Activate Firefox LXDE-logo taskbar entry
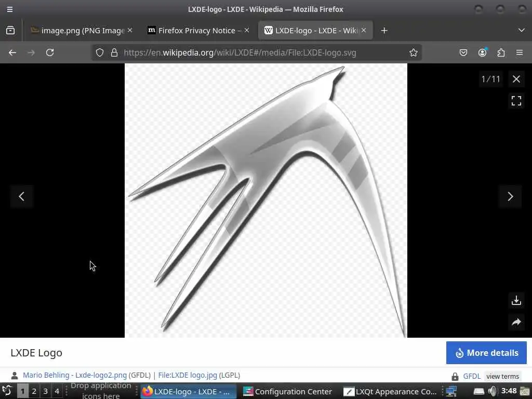Image resolution: width=532 pixels, height=399 pixels. [188, 392]
